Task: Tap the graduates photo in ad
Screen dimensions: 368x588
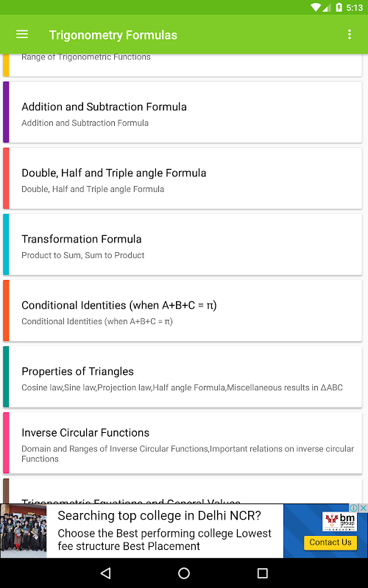Action: coord(24,531)
